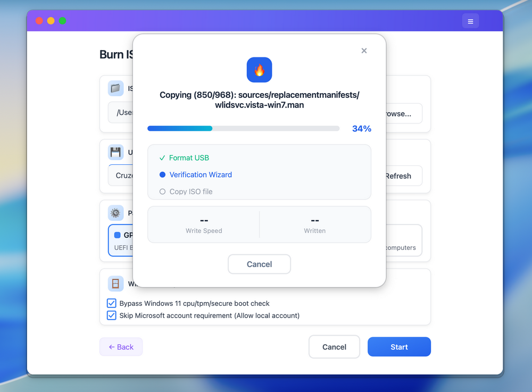Dismiss the progress dialog via X

point(364,51)
